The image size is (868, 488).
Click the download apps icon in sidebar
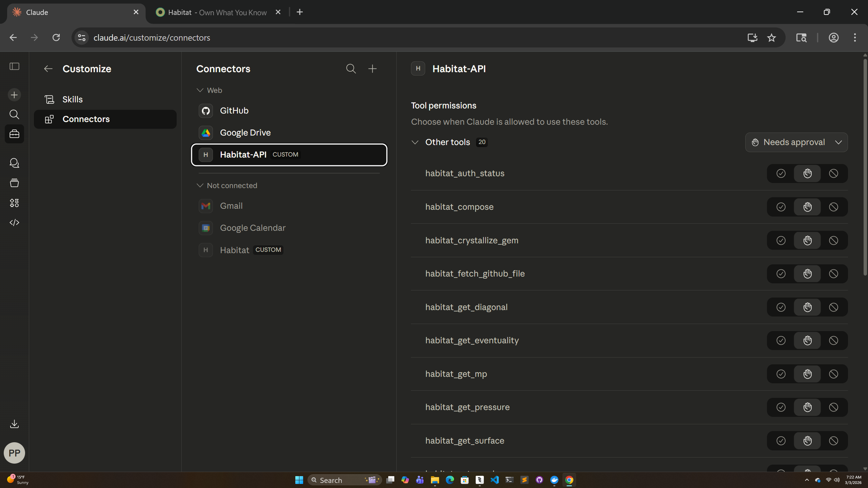coord(14,424)
